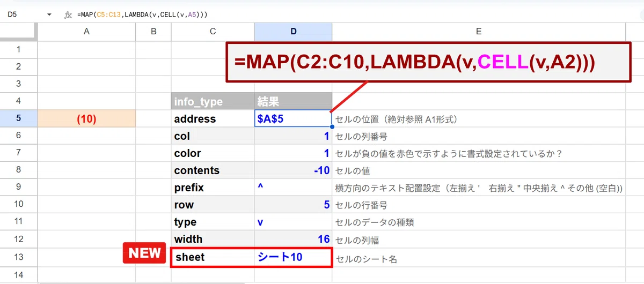The height and width of the screenshot is (284, 644).
Task: Click description セルの値
Action: (353, 171)
